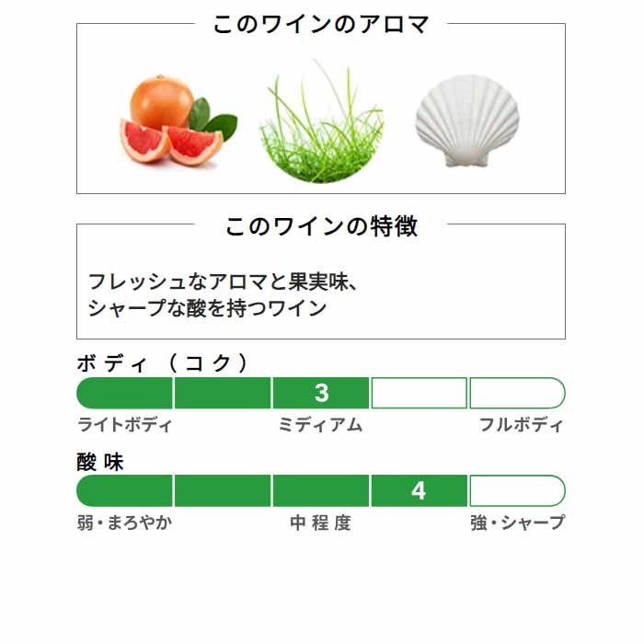Viewport: 644px width, 644px height.
Task: Click the grapefruit aroma image
Action: tap(178, 120)
